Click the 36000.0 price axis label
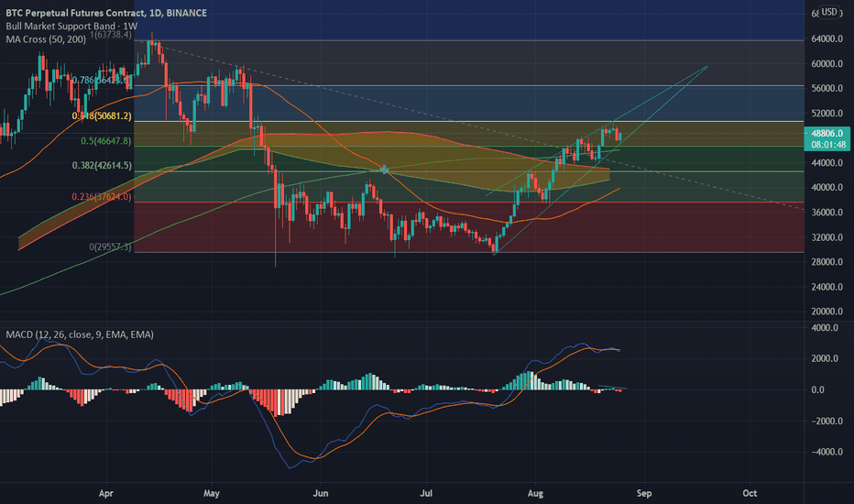The image size is (854, 504). (827, 213)
